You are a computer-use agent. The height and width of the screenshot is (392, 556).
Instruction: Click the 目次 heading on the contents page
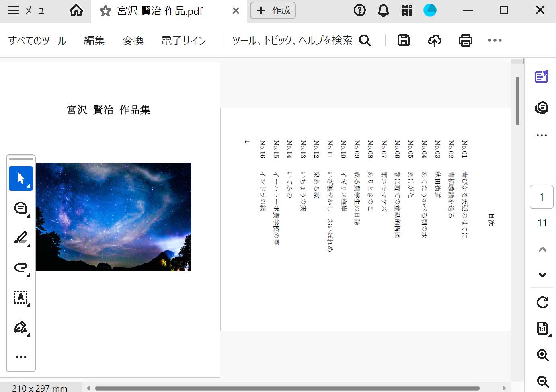(x=491, y=220)
